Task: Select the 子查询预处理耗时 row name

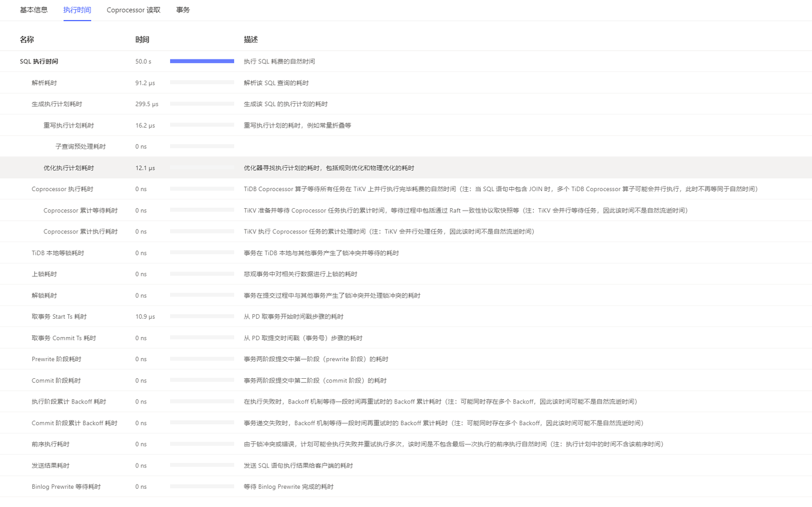Action: point(81,146)
